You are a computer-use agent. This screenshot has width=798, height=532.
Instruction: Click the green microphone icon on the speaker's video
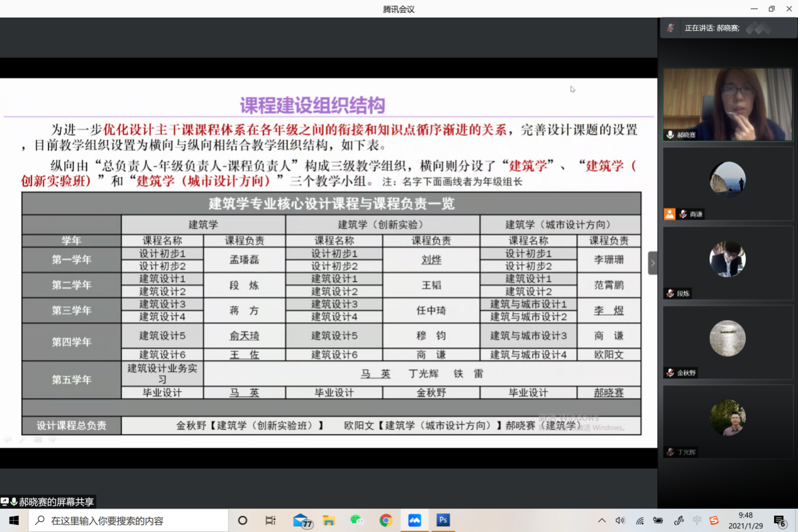coord(670,135)
